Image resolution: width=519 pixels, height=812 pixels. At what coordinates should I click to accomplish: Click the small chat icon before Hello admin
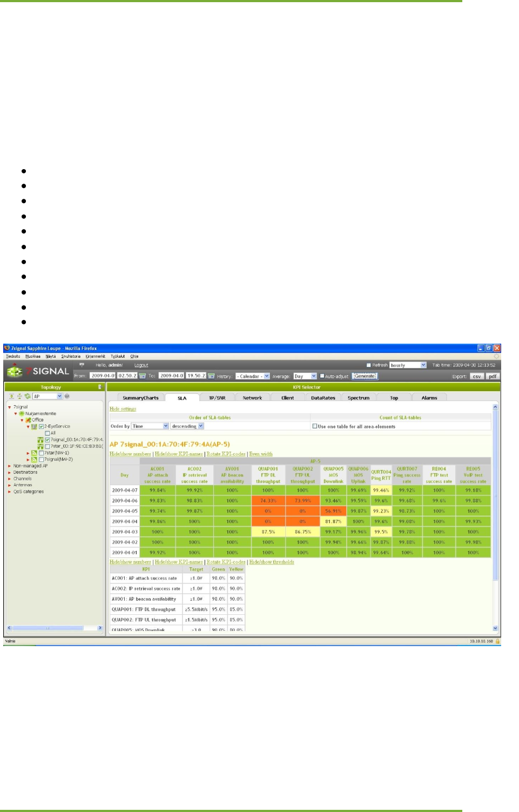tap(82, 365)
